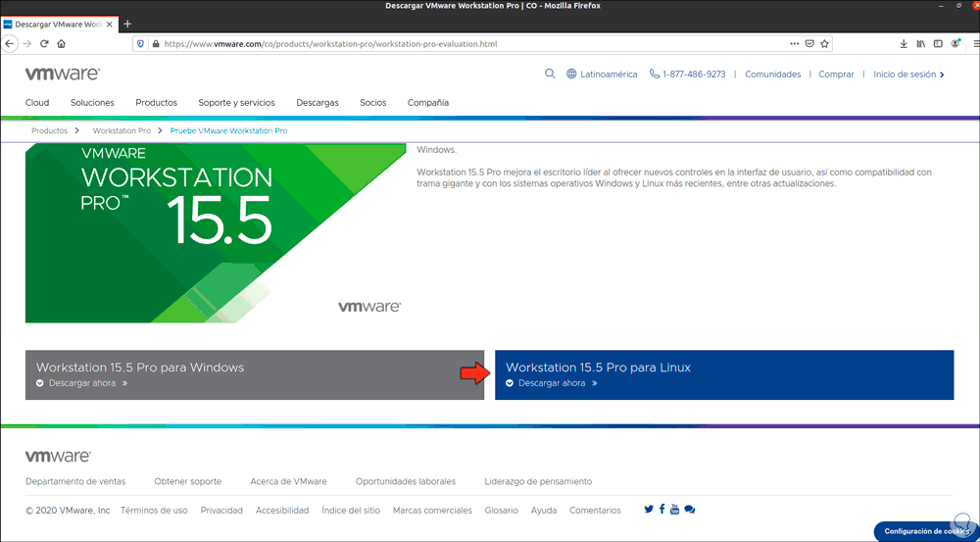
Task: Open the Ayuda footer link
Action: [x=544, y=510]
